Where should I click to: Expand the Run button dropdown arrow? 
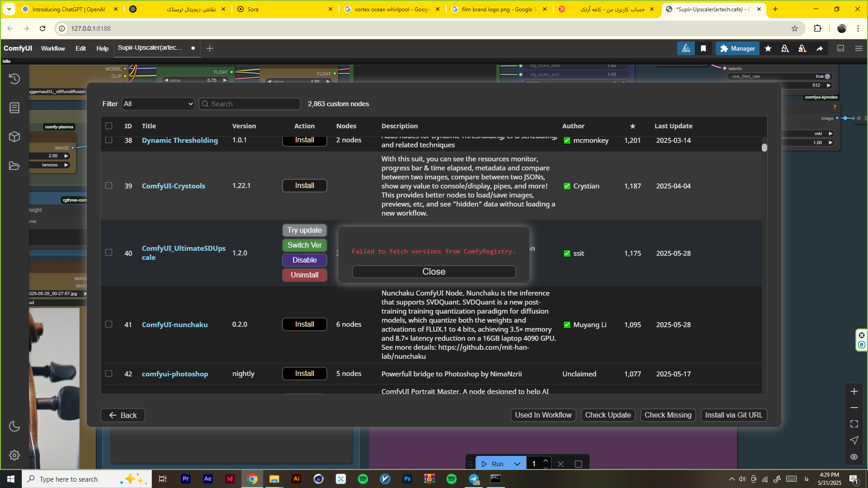[517, 464]
